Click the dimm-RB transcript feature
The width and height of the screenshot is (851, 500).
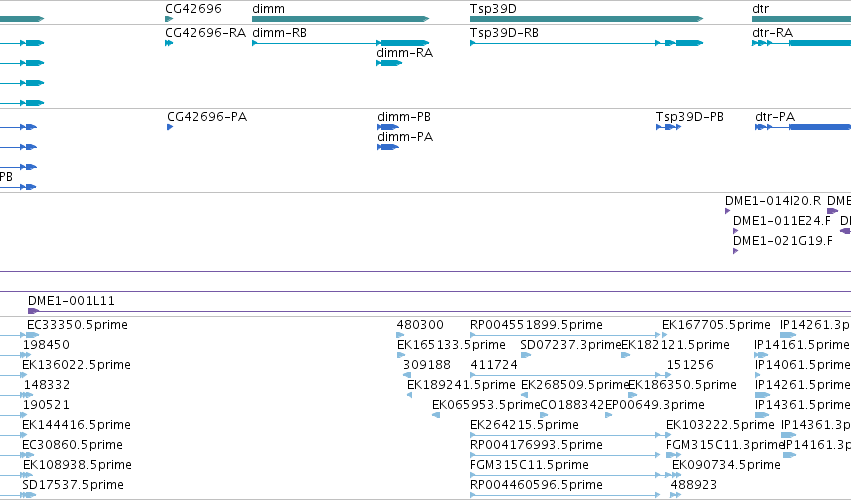[x=340, y=43]
